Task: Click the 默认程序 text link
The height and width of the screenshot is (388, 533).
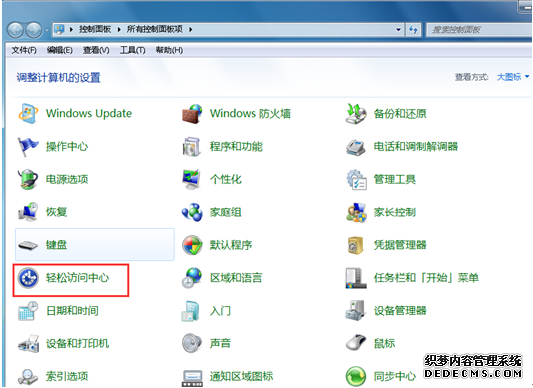Action: click(231, 245)
